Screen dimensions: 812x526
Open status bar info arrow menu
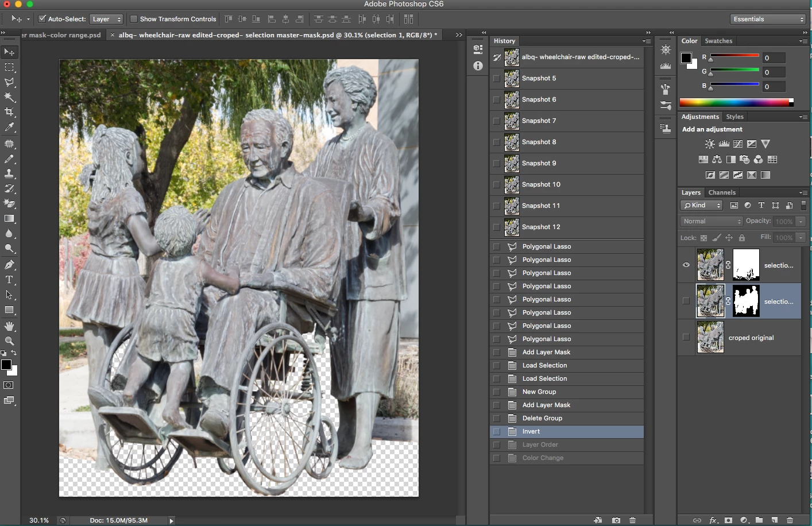171,520
